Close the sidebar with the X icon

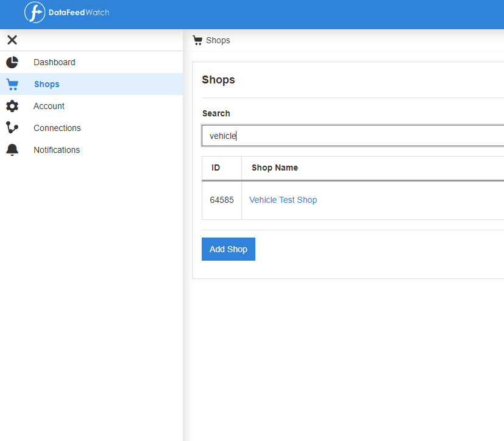tap(12, 40)
